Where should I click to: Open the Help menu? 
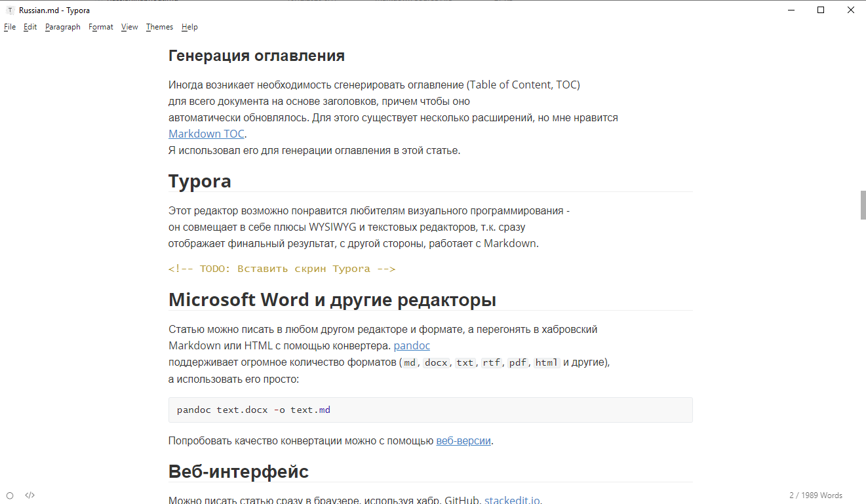click(x=189, y=27)
